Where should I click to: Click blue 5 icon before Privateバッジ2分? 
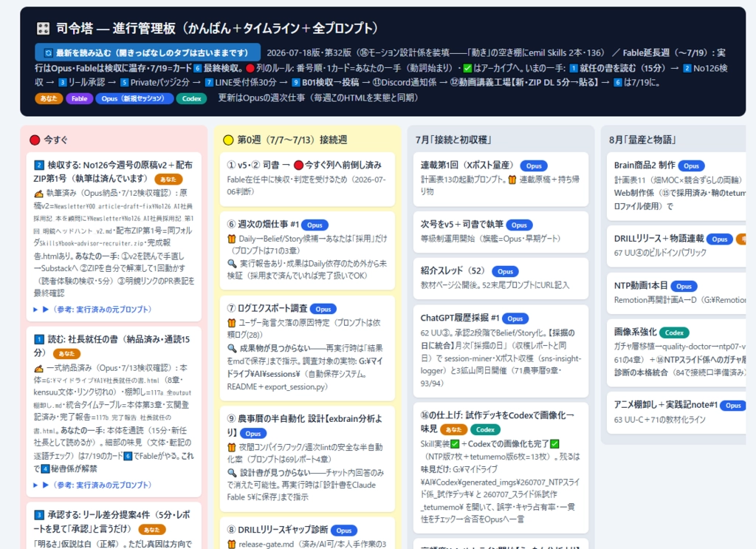pyautogui.click(x=124, y=83)
